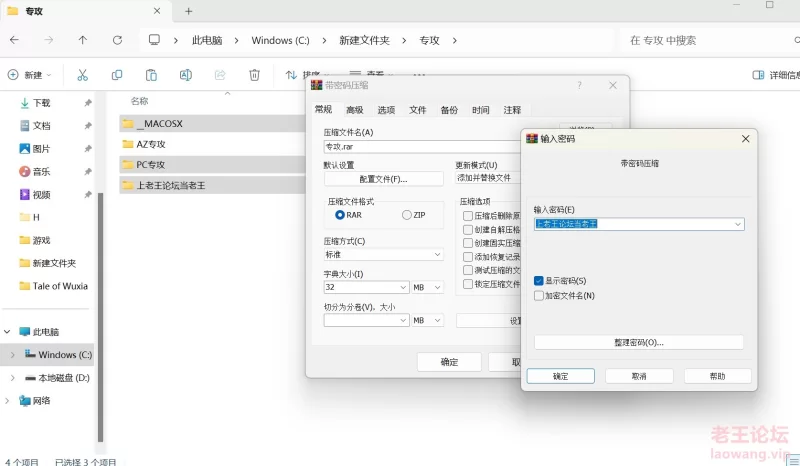800x466 pixels.
Task: Select the ZIP archive format radio button
Action: (x=406, y=215)
